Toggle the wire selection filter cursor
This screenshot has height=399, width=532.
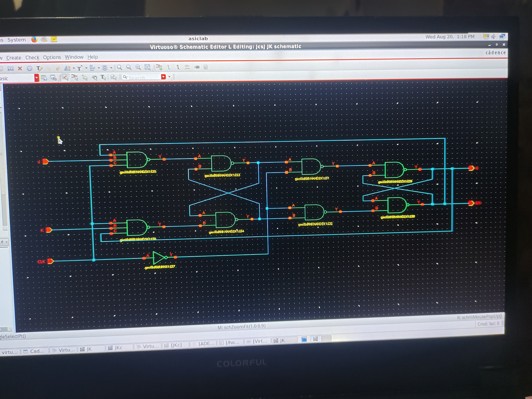84,77
